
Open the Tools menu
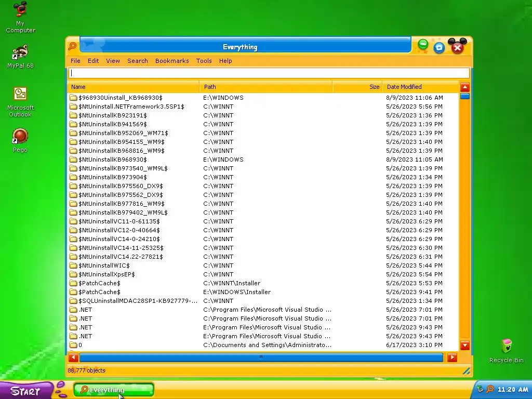pos(204,61)
